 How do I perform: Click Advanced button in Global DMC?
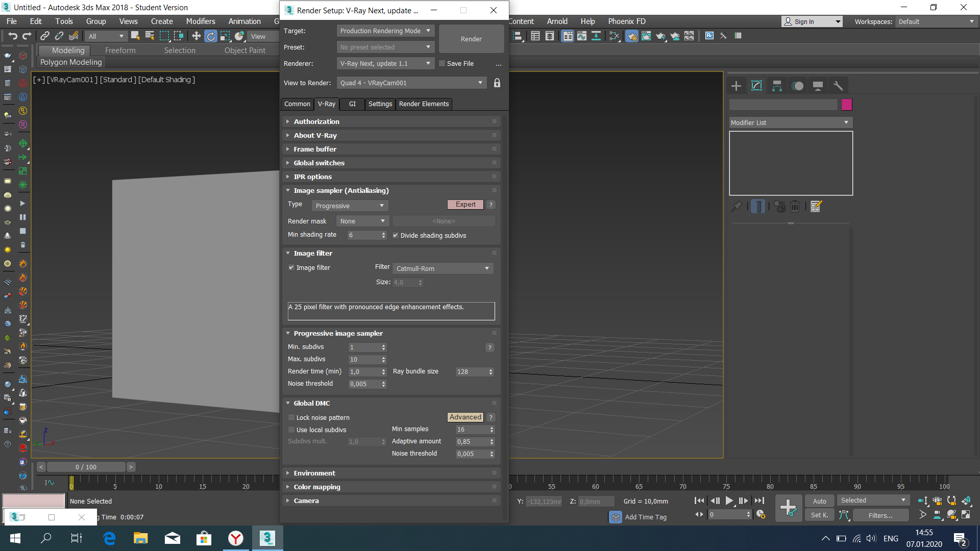click(465, 417)
